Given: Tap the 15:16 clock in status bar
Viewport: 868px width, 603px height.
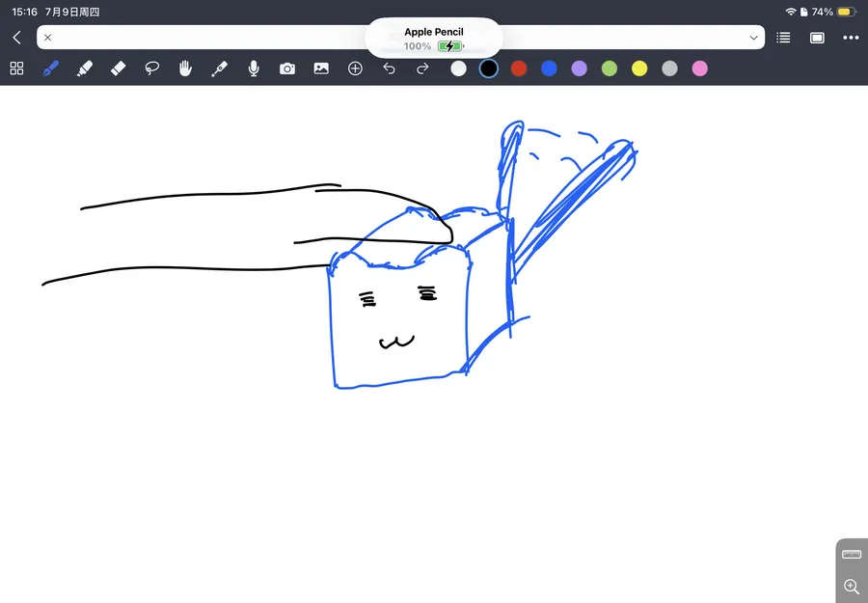Looking at the screenshot, I should tap(24, 12).
